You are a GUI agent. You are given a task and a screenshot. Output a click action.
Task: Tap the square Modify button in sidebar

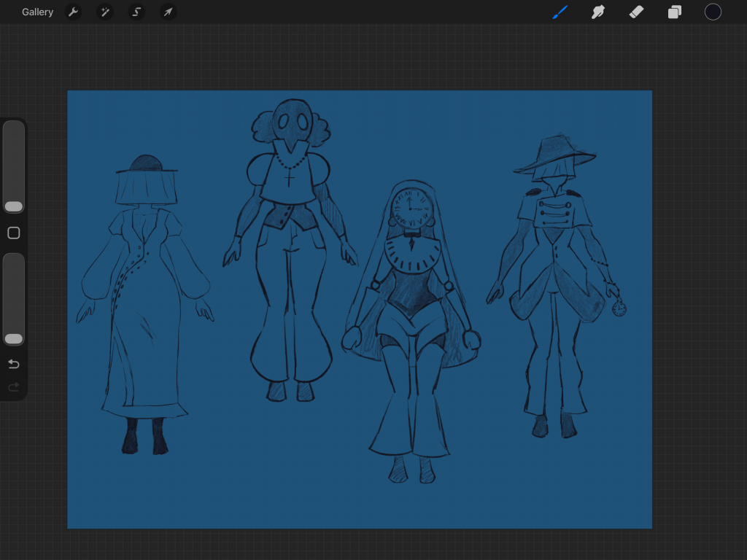click(14, 233)
